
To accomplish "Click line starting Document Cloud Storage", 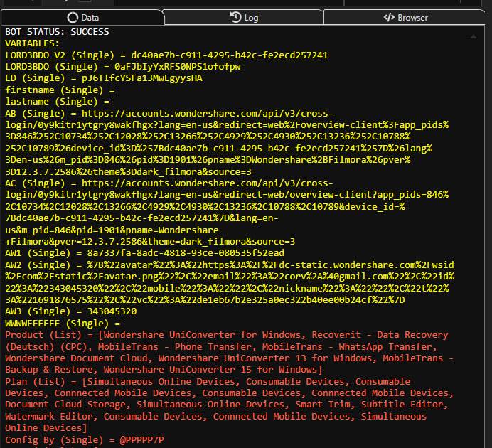I will click(x=227, y=405).
